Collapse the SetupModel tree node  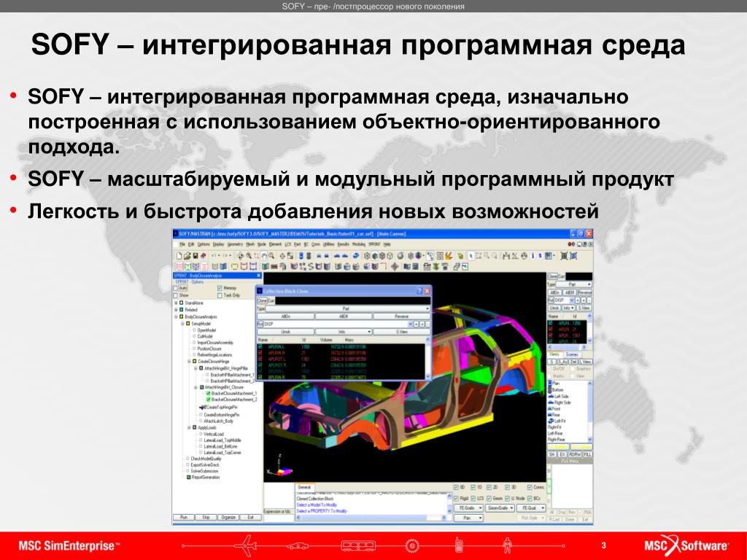coord(182,324)
